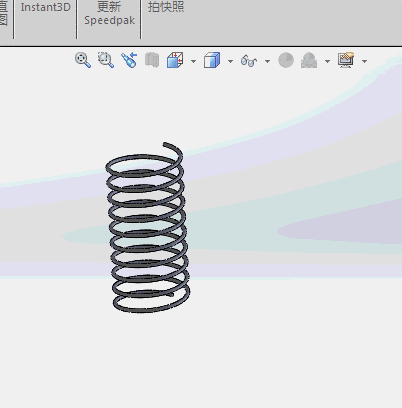Click the View Settings monitor icon
402x408 pixels.
point(346,60)
